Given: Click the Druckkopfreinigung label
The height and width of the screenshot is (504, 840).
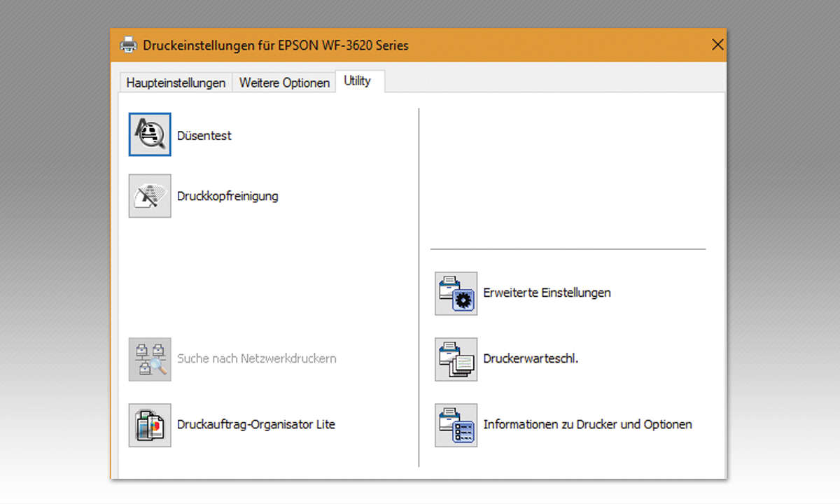Looking at the screenshot, I should 227,196.
